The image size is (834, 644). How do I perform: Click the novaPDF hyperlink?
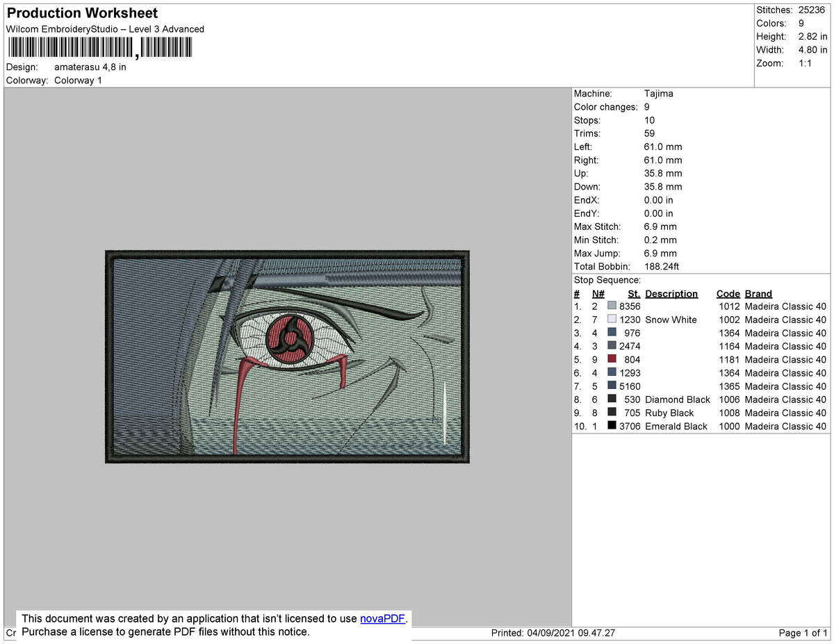tap(382, 618)
